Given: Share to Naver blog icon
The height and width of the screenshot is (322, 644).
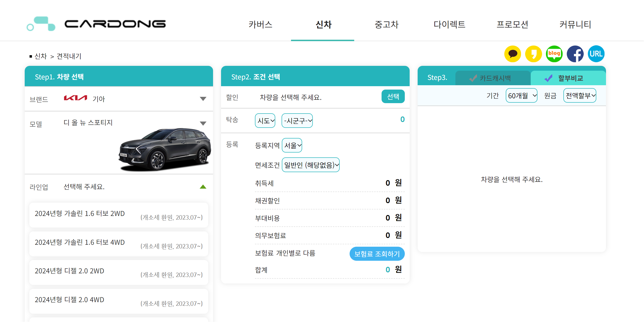Looking at the screenshot, I should click(554, 54).
